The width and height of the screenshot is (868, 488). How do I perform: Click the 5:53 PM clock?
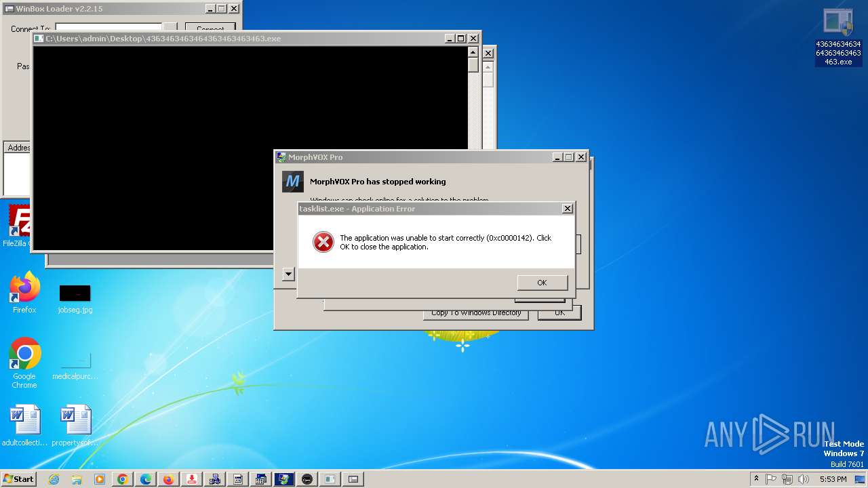click(833, 479)
